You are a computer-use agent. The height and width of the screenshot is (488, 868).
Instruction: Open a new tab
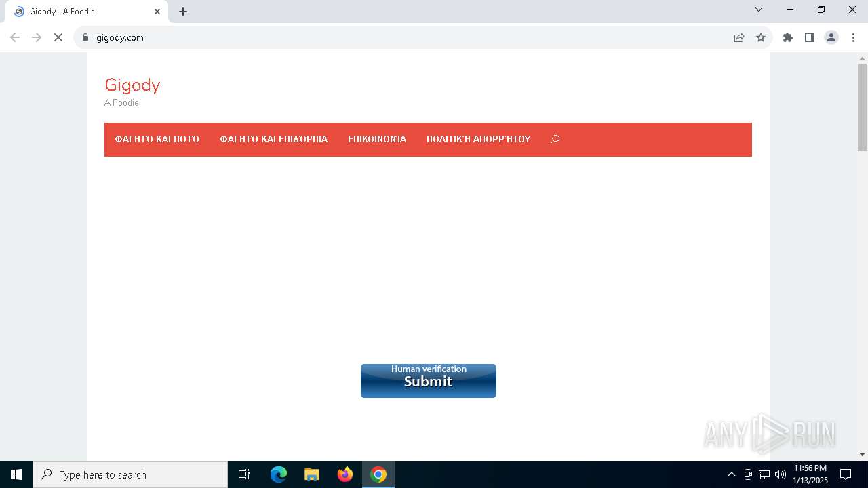[x=183, y=12]
